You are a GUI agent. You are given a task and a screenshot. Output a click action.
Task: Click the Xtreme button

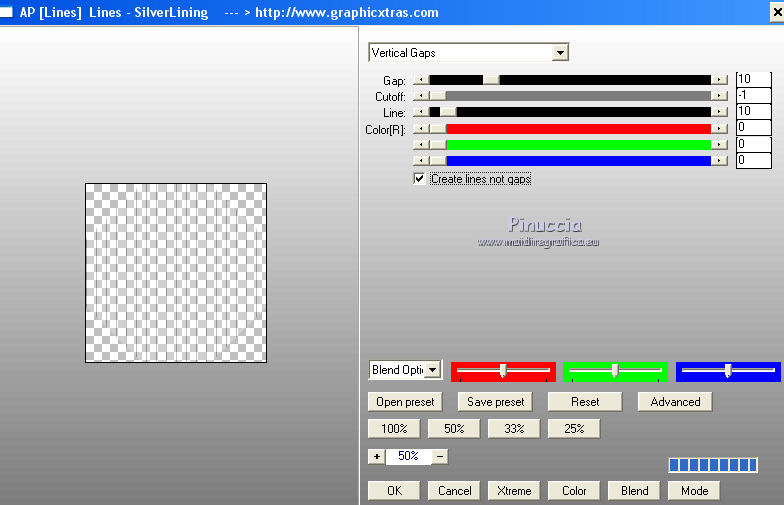pos(514,491)
